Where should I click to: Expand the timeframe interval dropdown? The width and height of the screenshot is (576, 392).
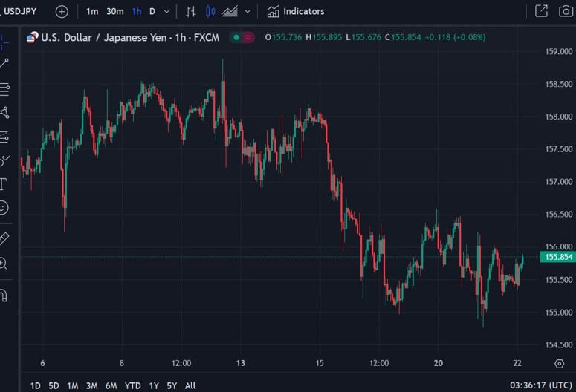166,12
